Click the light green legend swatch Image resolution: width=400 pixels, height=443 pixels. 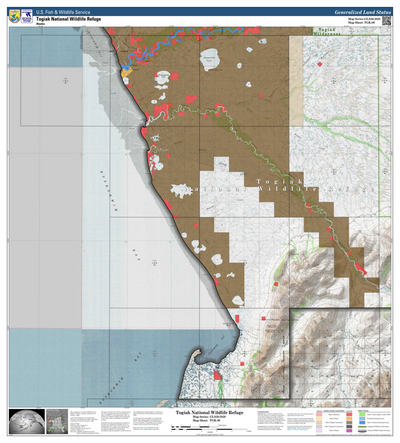362,415
